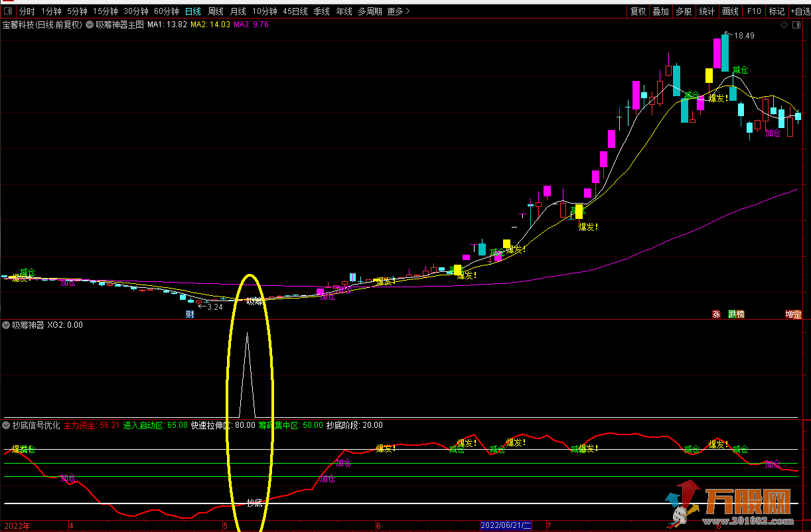Click the diamond icon above the main chart
The width and height of the screenshot is (811, 532).
coord(785,25)
